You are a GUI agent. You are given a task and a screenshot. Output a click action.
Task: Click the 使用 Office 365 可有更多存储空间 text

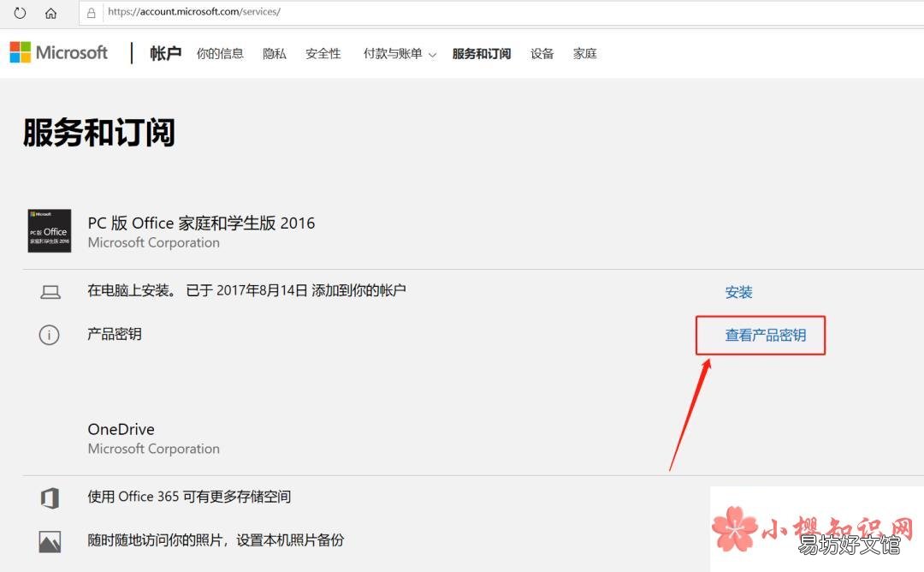[189, 497]
